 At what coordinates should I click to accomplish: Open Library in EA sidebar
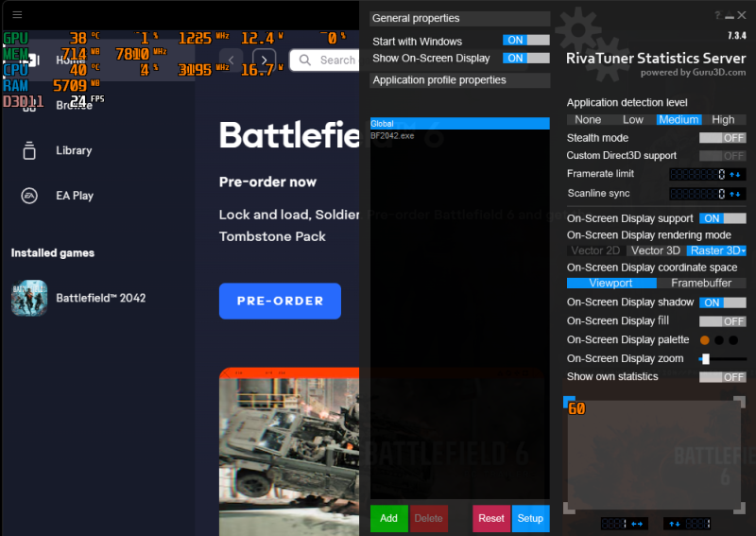click(x=74, y=150)
